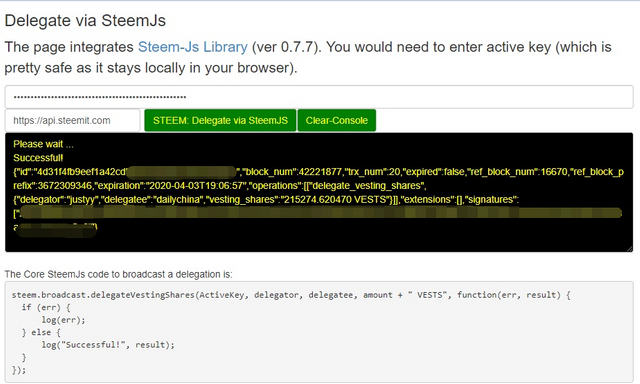The height and width of the screenshot is (384, 640).
Task: Click the 'log(err);' code line
Action: [63, 320]
